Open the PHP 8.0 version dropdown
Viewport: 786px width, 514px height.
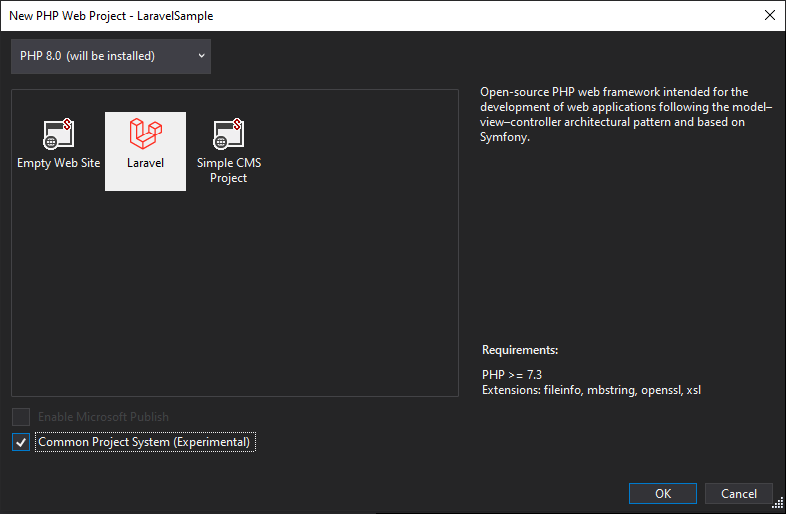(x=111, y=56)
